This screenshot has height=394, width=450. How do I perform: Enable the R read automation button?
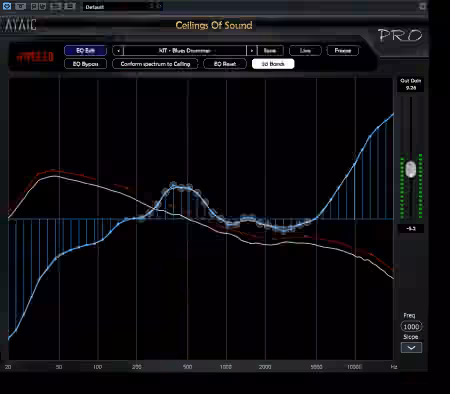[x=34, y=6]
